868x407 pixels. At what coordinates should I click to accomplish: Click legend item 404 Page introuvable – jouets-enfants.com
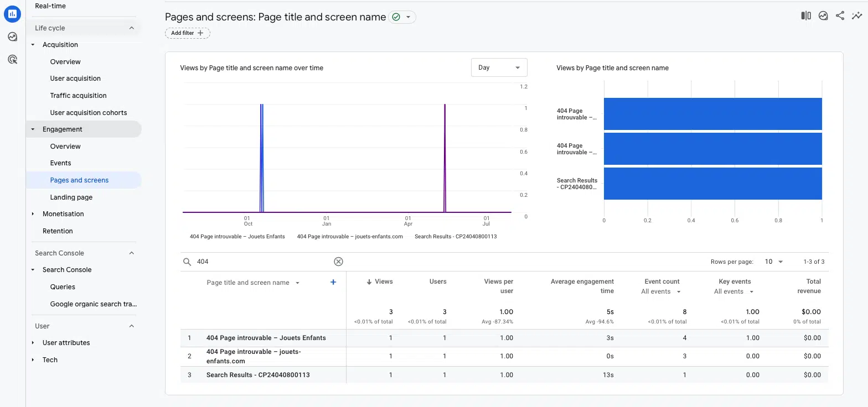pyautogui.click(x=350, y=237)
